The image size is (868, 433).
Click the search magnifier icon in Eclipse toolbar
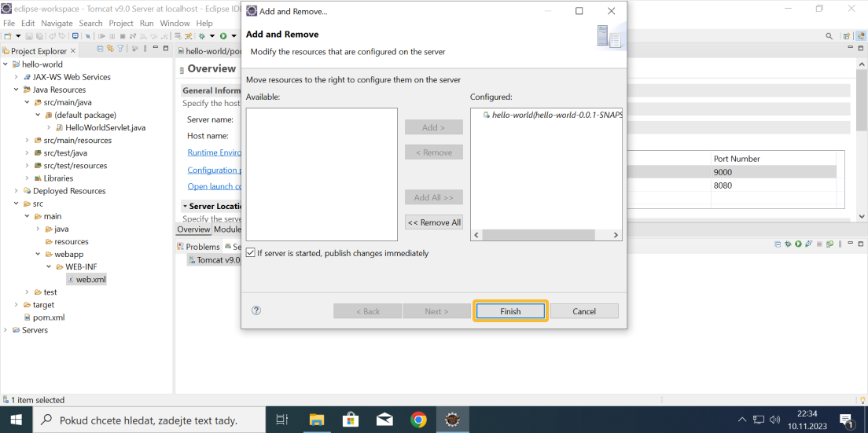(x=829, y=36)
